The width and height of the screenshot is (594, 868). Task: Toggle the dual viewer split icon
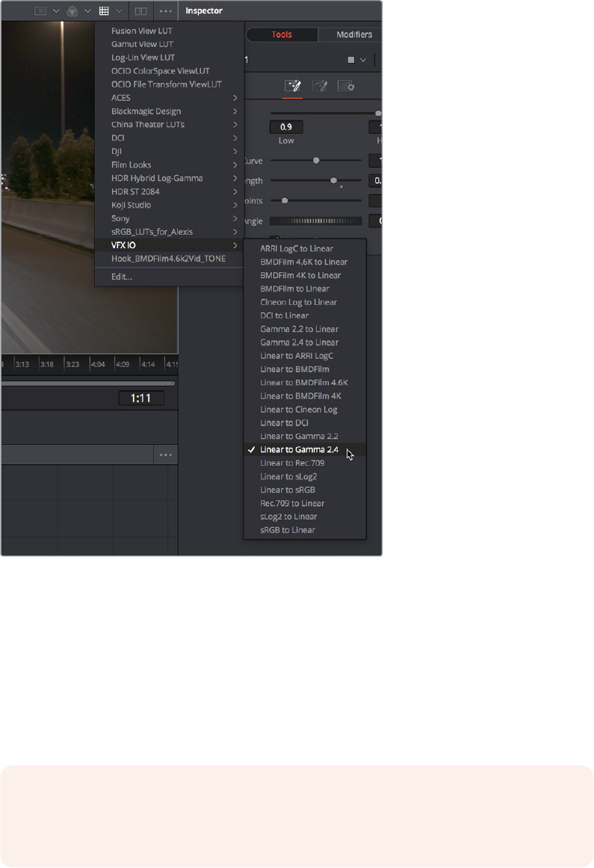141,10
